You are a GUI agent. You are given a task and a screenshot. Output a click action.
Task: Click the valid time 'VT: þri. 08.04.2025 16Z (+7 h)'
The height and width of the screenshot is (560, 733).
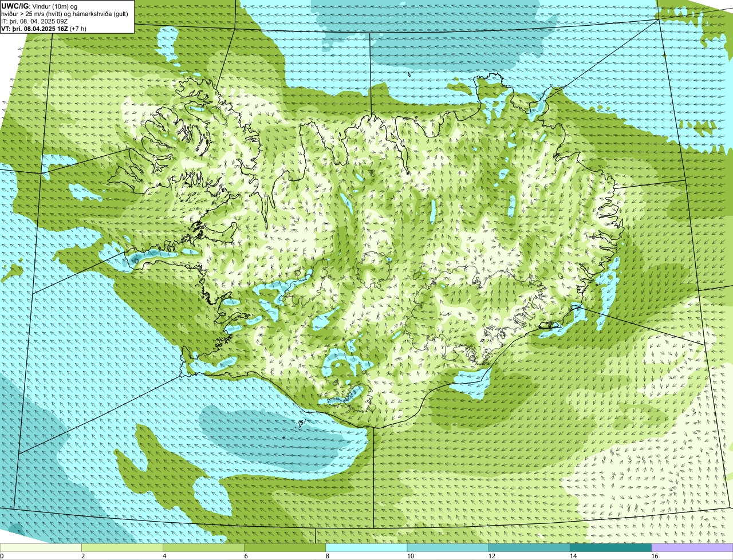tap(44, 29)
